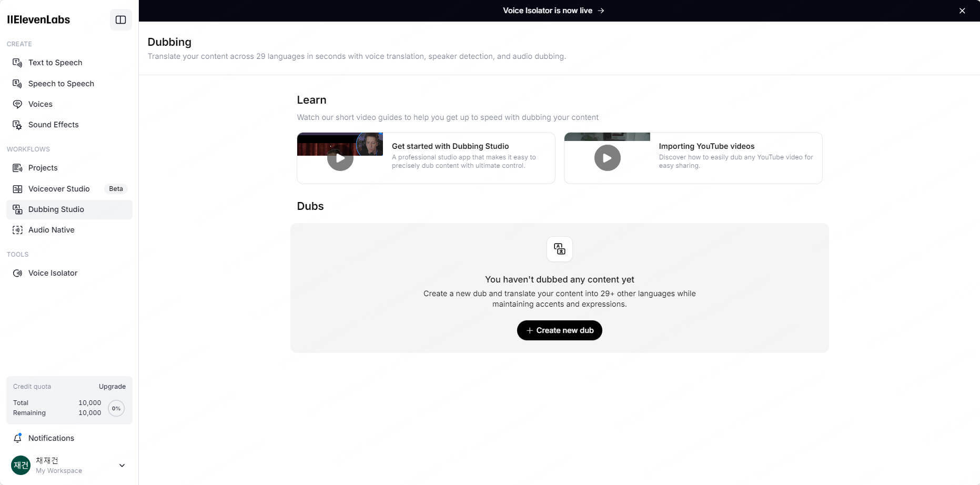Click the Voice Isolator icon
This screenshot has width=980, height=485.
(17, 273)
